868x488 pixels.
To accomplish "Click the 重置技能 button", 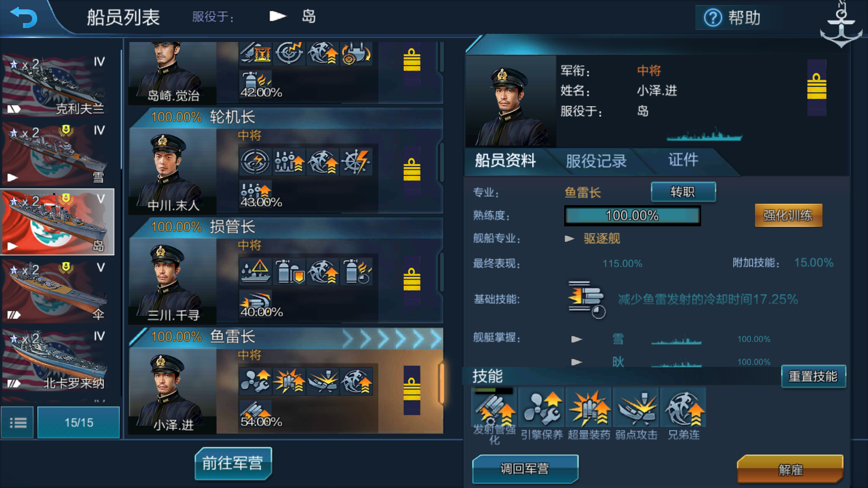I will point(813,376).
